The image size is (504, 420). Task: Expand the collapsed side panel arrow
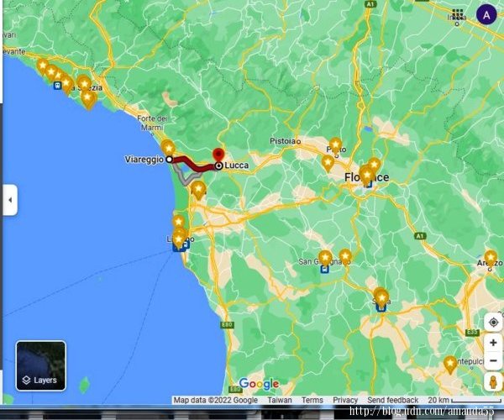10,201
